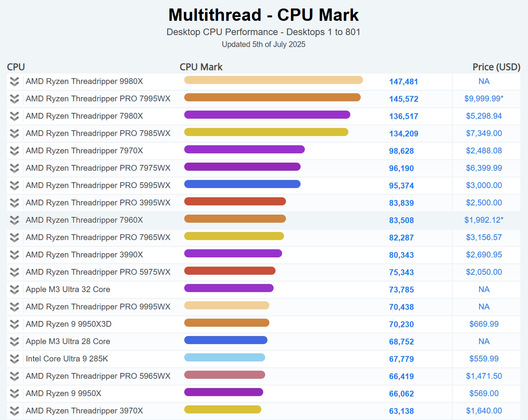Open the Apple M3 Ultra 32 Core link

coord(68,289)
